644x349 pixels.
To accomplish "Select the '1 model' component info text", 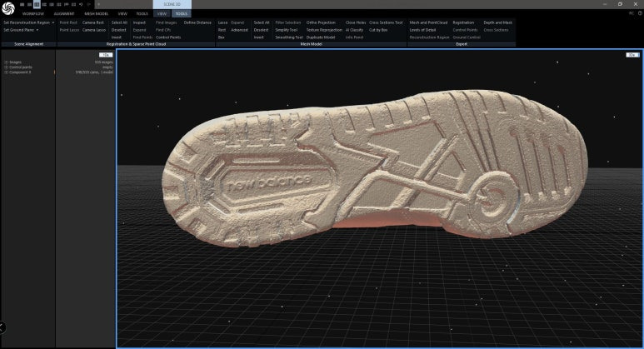I will [x=107, y=72].
